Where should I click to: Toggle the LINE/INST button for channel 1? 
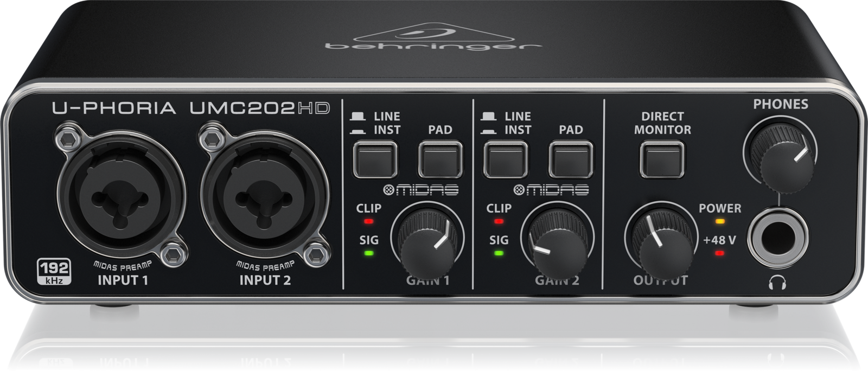tap(375, 159)
